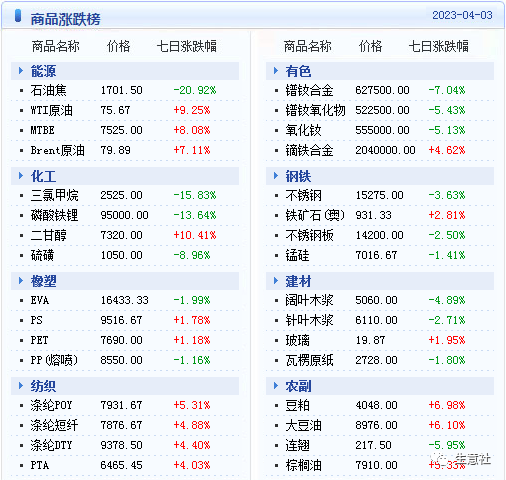506x480 pixels.
Task: Select the date 2023-04-03
Action: click(x=462, y=15)
